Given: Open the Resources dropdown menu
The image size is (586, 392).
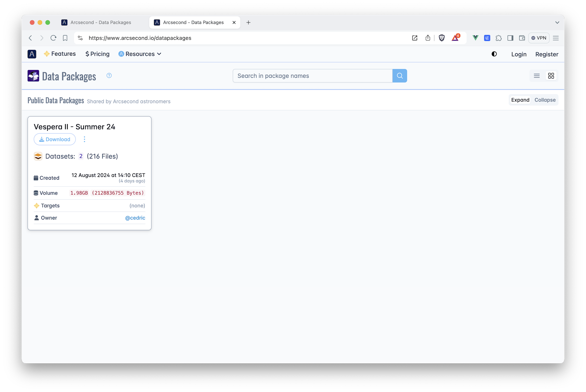Looking at the screenshot, I should point(140,54).
